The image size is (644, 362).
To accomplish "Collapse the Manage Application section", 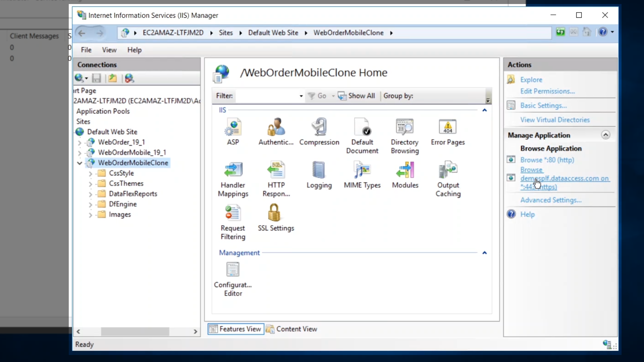I will tap(605, 135).
